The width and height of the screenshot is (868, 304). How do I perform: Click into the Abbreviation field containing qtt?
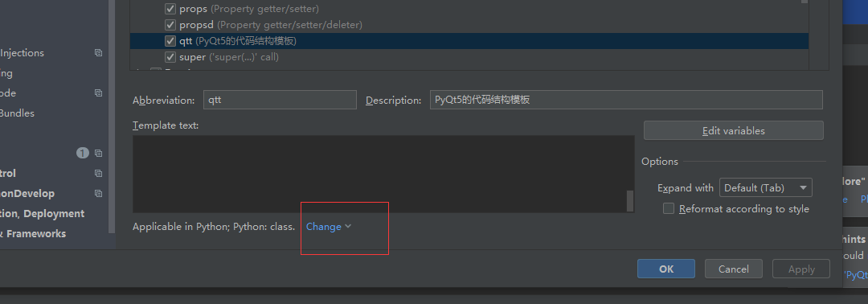pyautogui.click(x=280, y=100)
